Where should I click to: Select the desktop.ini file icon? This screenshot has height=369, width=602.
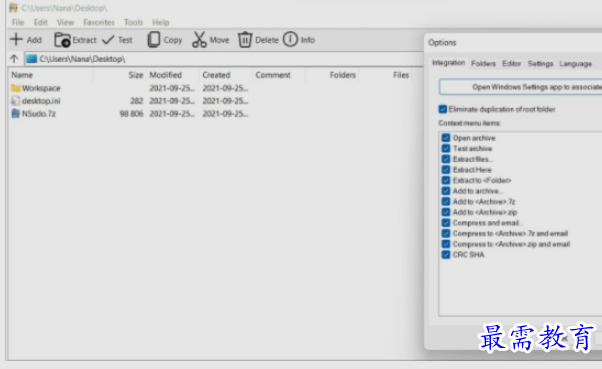pyautogui.click(x=15, y=101)
